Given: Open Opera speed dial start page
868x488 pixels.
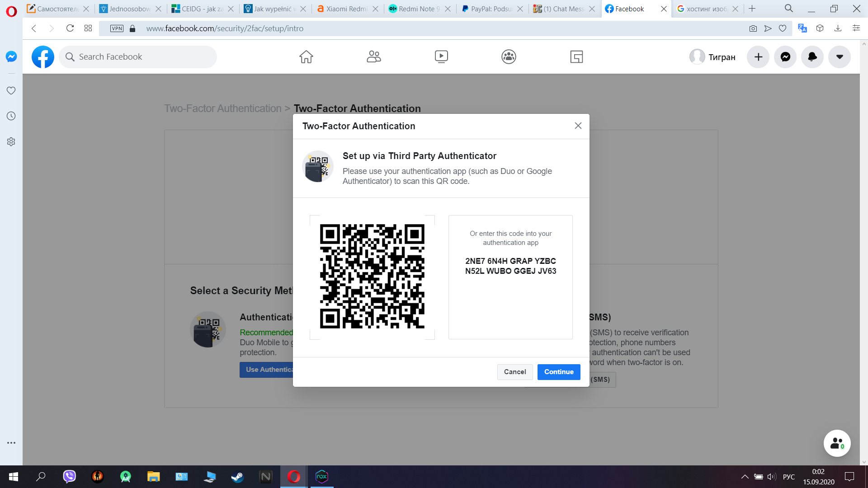Looking at the screenshot, I should (x=88, y=28).
